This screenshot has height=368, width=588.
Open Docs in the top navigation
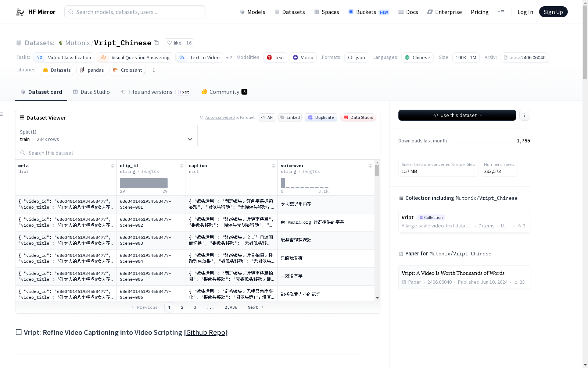[408, 12]
